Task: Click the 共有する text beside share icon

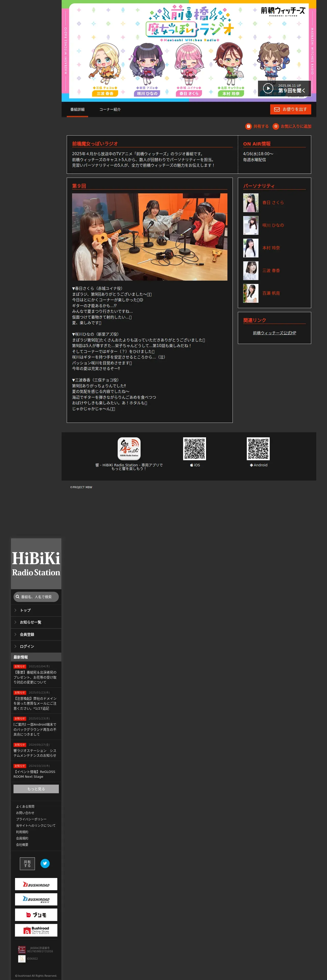Action: point(261,126)
